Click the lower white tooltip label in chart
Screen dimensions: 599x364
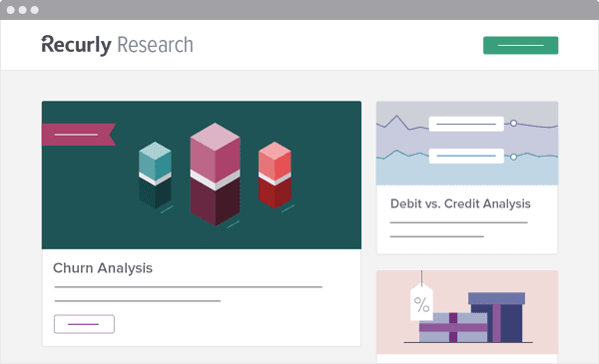[466, 156]
